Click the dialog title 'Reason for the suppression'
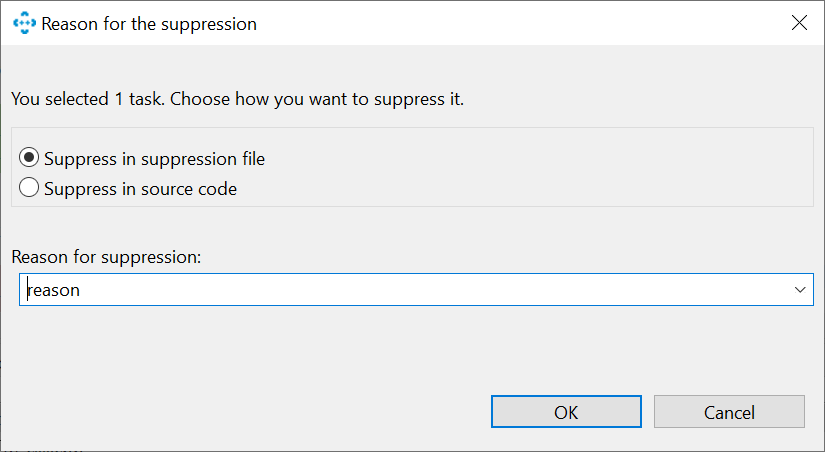Image resolution: width=825 pixels, height=452 pixels. (x=149, y=24)
